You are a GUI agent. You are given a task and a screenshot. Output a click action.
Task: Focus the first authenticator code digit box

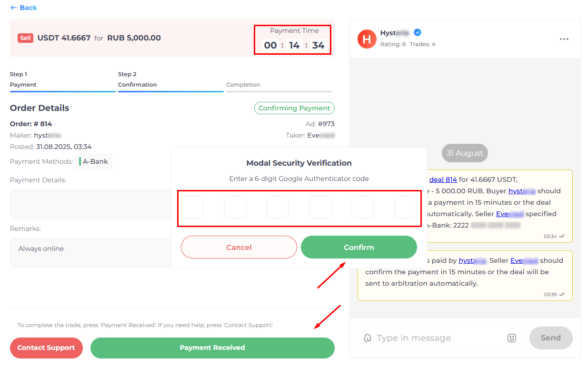pos(192,207)
